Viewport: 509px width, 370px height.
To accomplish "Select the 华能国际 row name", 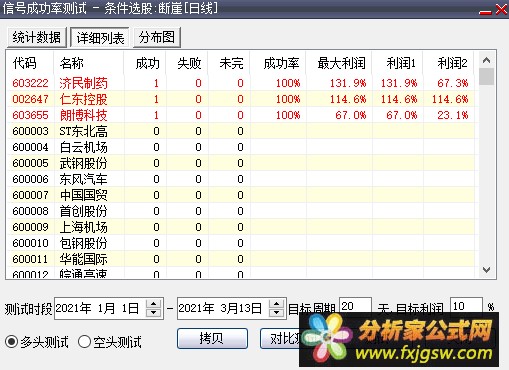I will (83, 259).
